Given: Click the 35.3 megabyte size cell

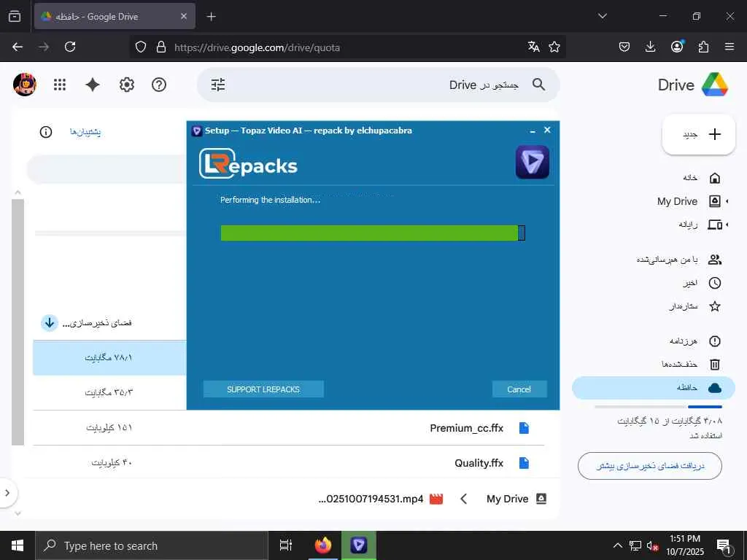Looking at the screenshot, I should (x=109, y=392).
